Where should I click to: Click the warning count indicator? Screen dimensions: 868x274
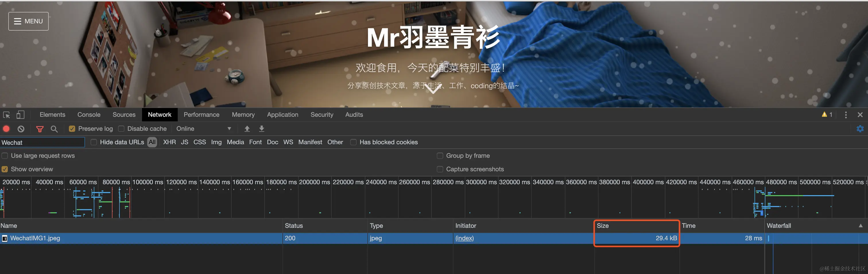pyautogui.click(x=827, y=115)
